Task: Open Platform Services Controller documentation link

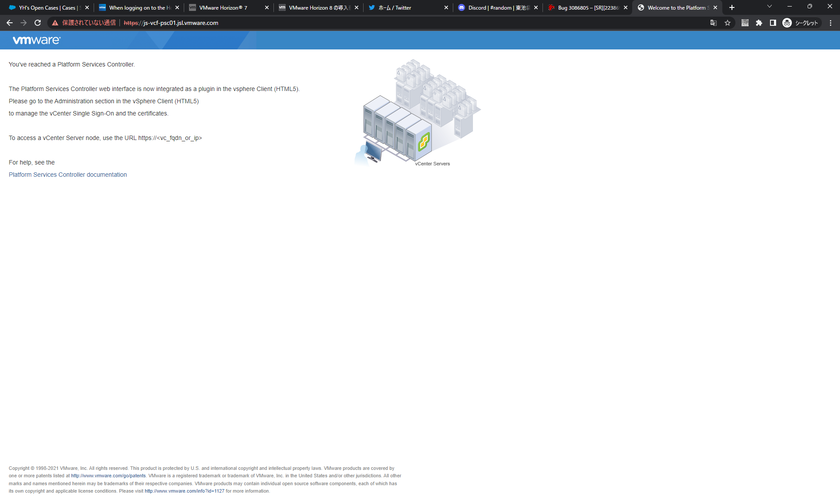Action: 68,175
